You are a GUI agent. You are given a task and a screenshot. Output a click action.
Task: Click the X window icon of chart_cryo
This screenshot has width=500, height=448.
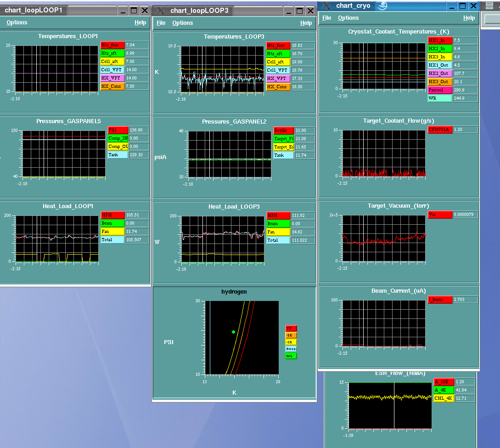326,6
